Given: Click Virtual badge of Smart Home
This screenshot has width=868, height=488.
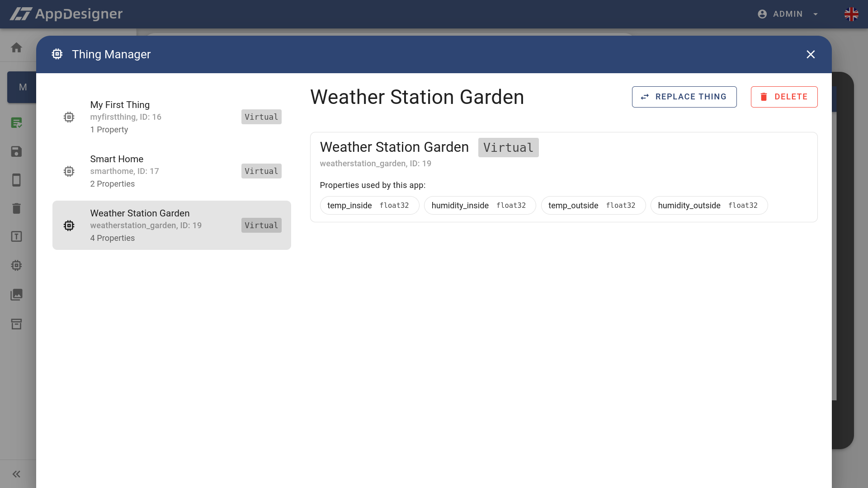Looking at the screenshot, I should (261, 171).
